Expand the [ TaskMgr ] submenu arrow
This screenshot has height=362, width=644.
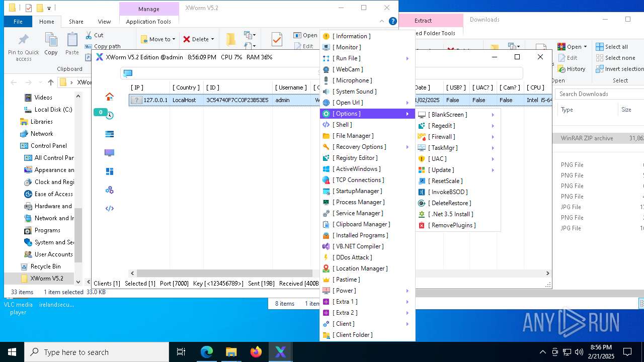pos(493,148)
